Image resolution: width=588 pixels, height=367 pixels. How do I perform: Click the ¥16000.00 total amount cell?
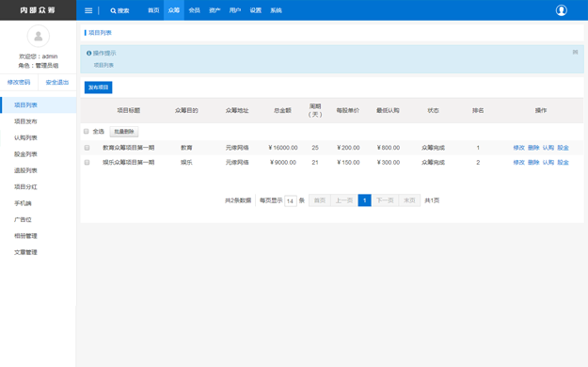pyautogui.click(x=283, y=148)
